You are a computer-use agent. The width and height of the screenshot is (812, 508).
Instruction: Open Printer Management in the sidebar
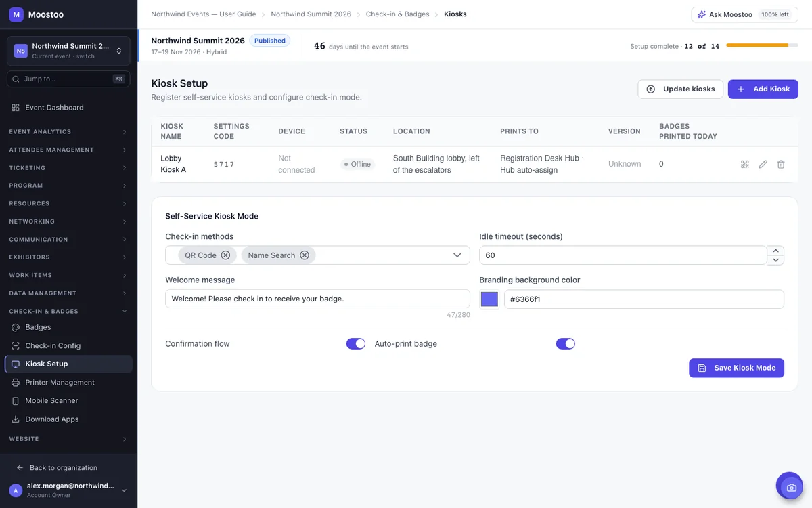(68, 382)
